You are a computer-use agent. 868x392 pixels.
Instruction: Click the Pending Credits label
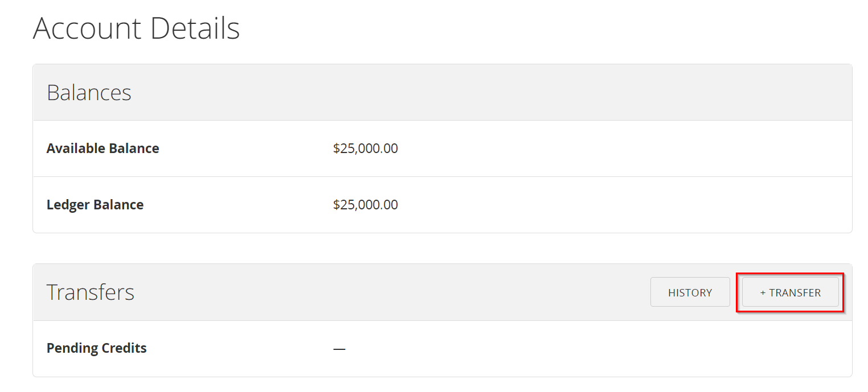pyautogui.click(x=96, y=348)
